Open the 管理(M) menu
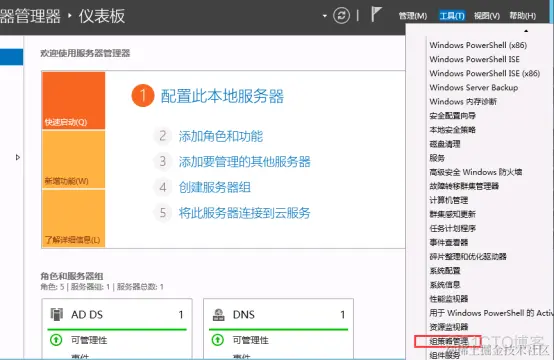This screenshot has width=554, height=361. coord(413,16)
